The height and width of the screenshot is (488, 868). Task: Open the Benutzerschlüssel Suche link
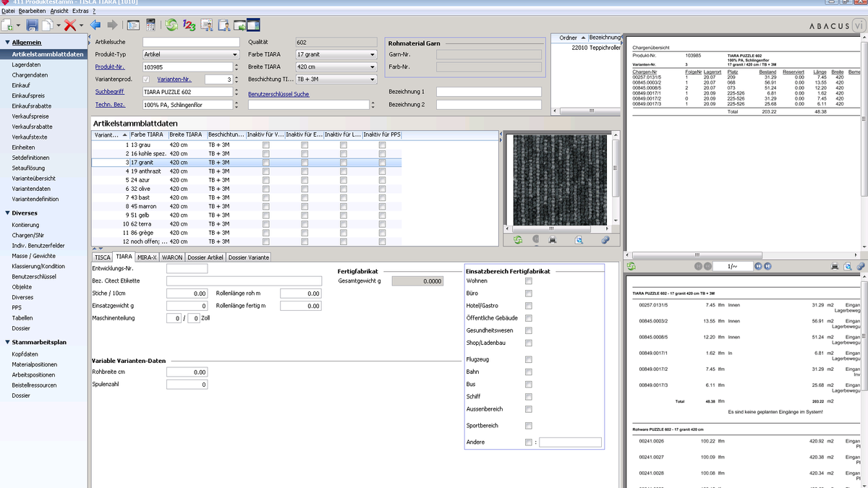(x=278, y=94)
